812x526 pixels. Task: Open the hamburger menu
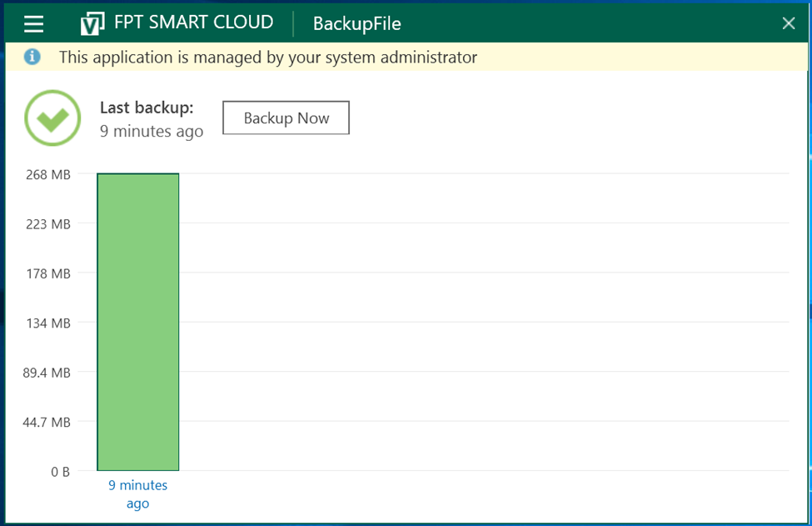coord(33,23)
